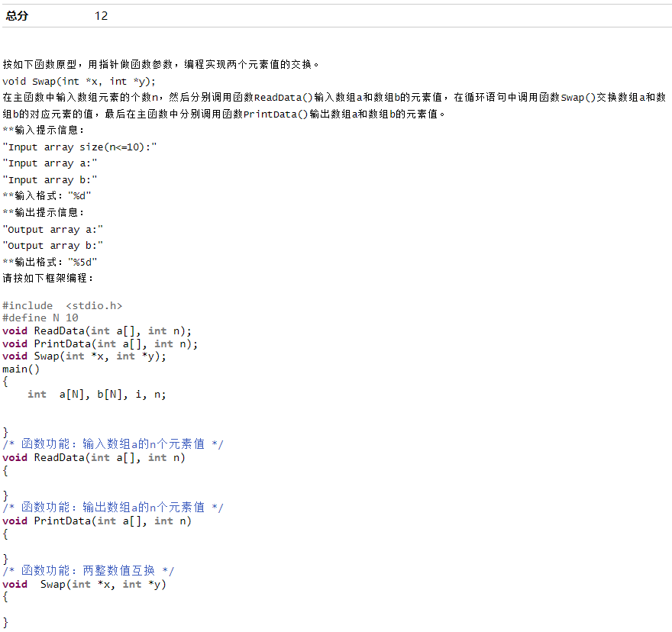Click the #define N 10 line
Image resolution: width=672 pixels, height=632 pixels.
pos(40,318)
